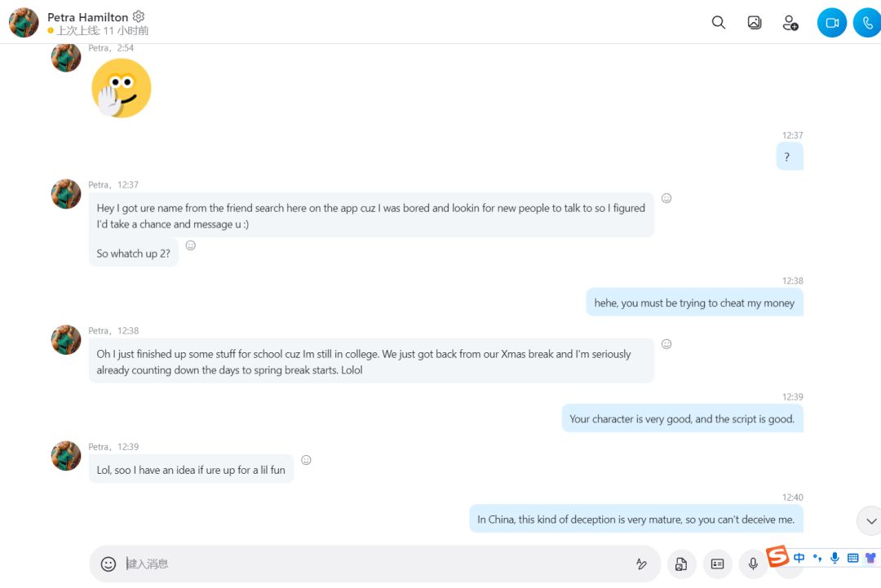The width and height of the screenshot is (881, 588).
Task: Toggle Sogou Chinese/English input mode
Action: [799, 558]
